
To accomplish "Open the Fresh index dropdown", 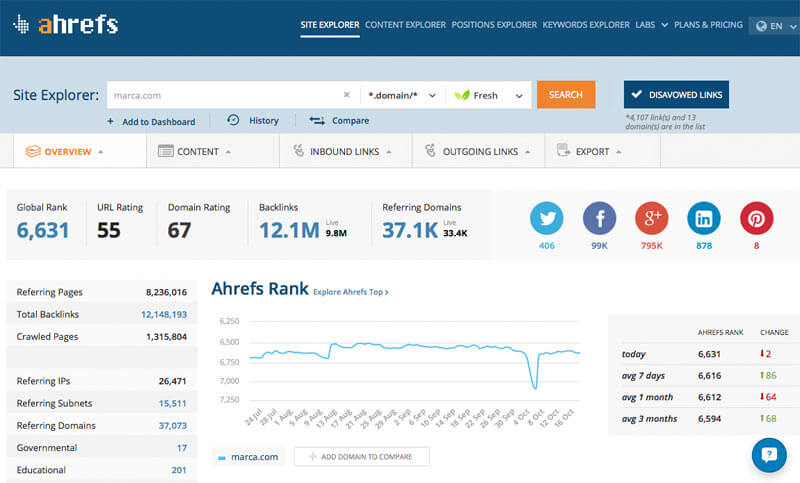I will 488,95.
